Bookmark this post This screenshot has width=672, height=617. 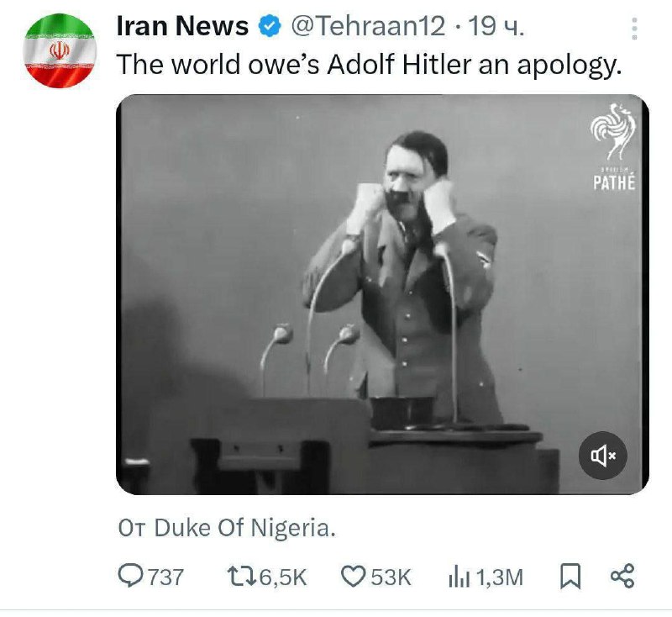coord(570,576)
